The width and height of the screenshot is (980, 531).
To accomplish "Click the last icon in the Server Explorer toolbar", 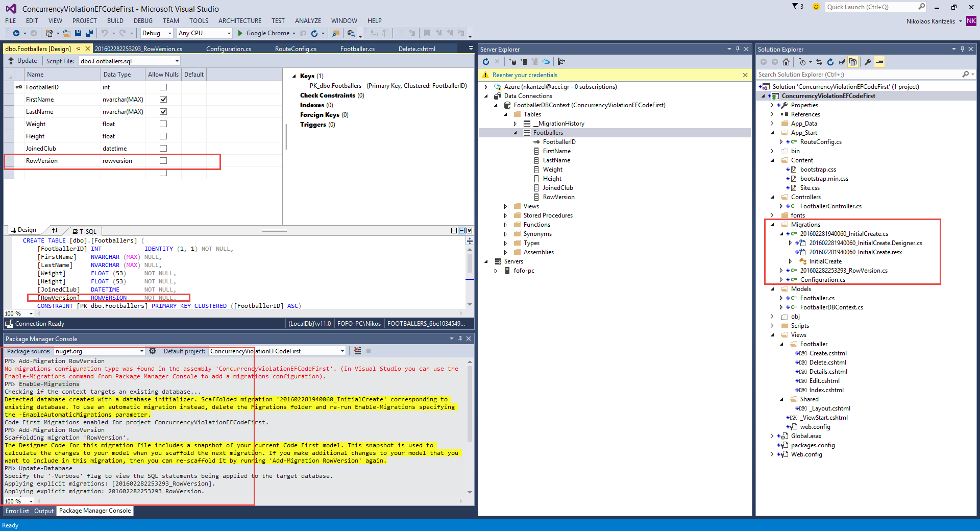I will [x=561, y=62].
